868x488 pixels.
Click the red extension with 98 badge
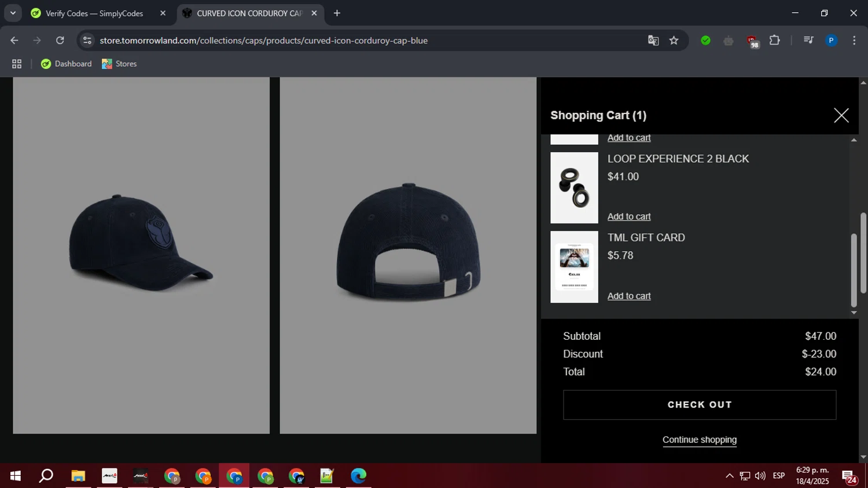(x=752, y=41)
